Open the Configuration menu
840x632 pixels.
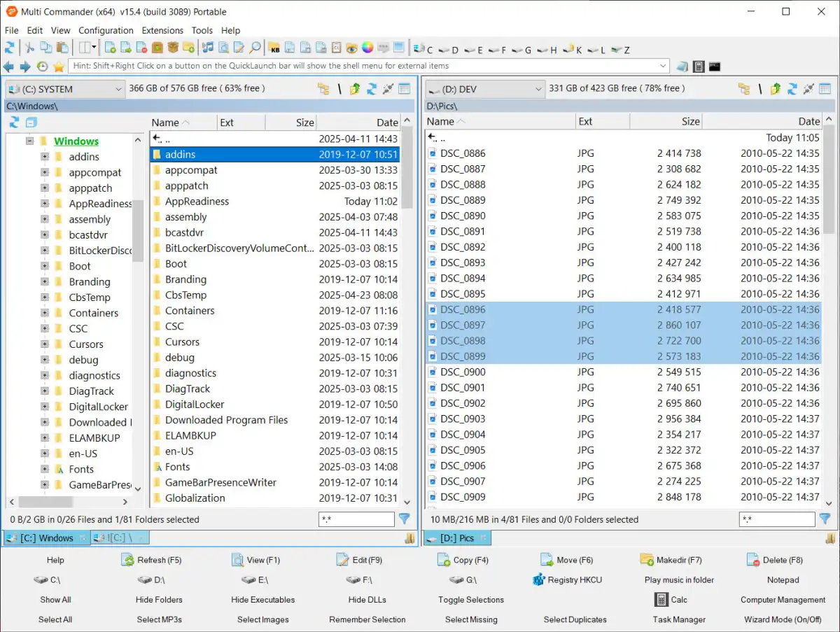coord(106,31)
